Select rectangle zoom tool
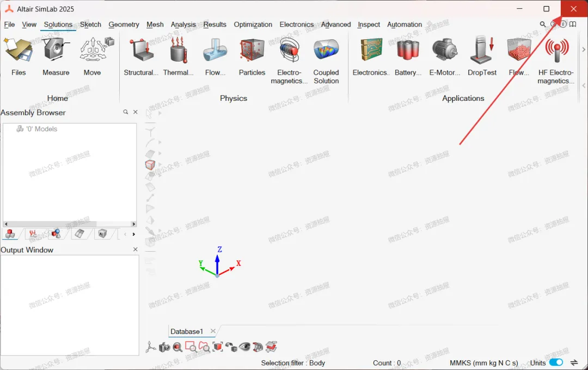The width and height of the screenshot is (588, 370). pyautogui.click(x=191, y=347)
